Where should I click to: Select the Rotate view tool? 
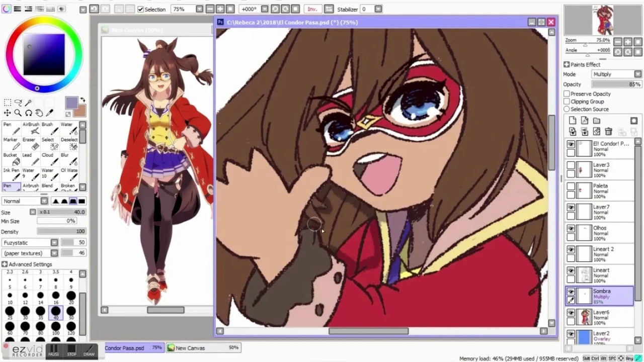29,113
